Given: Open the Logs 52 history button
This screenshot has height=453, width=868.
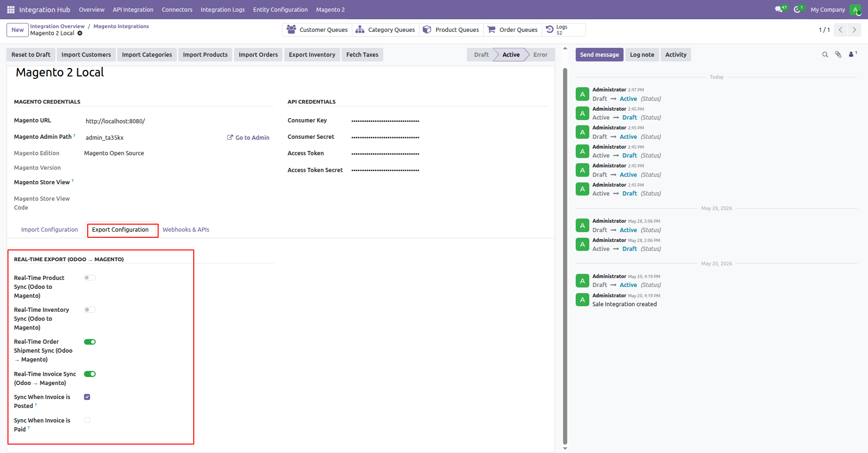Looking at the screenshot, I should [563, 30].
